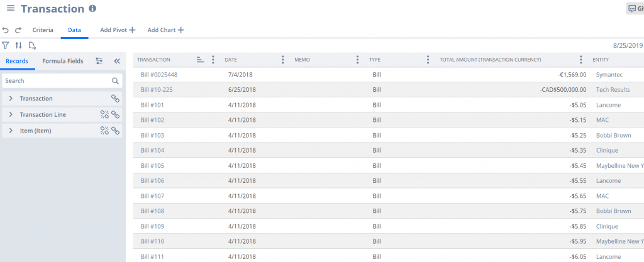Click the unlink icon on Transaction Line
The image size is (644, 262).
coord(104,114)
